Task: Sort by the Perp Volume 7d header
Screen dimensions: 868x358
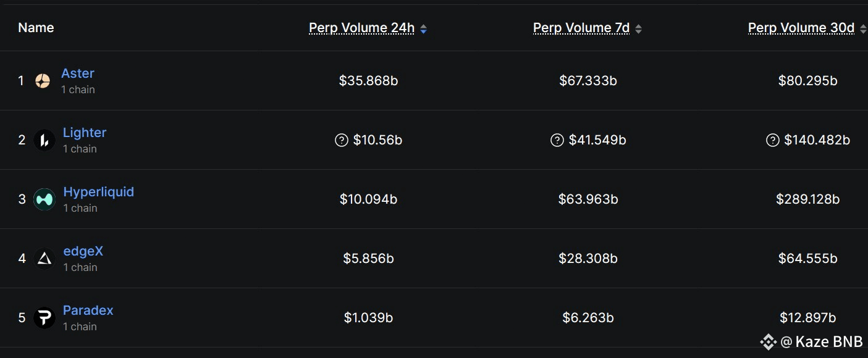Action: [581, 28]
